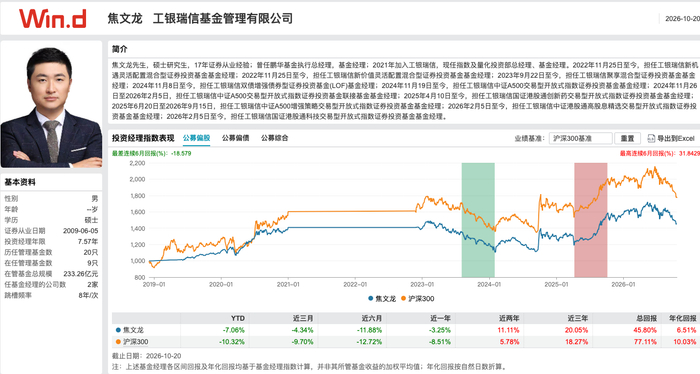
Task: Click the 近六月 column header
Action: click(372, 318)
